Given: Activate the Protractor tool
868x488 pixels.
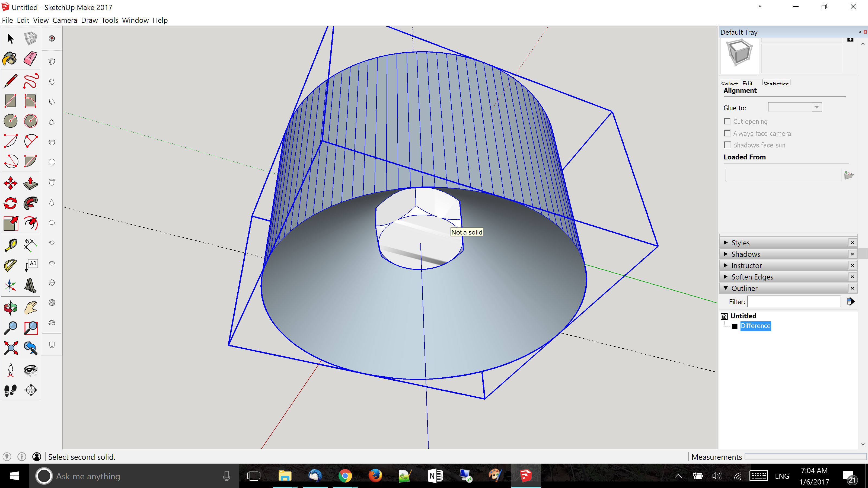Looking at the screenshot, I should point(10,265).
